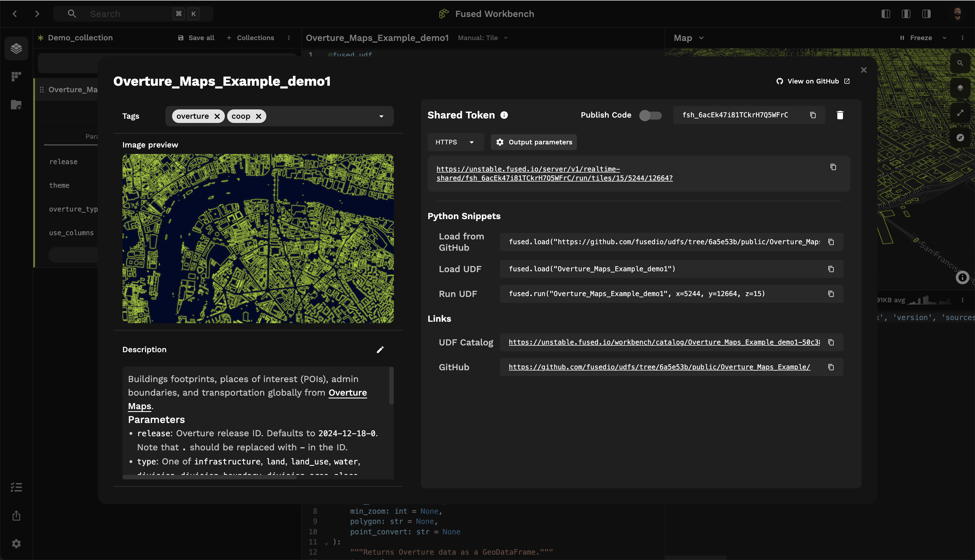Screen dimensions: 975x560
Task: Click View on GitHub link
Action: (x=813, y=81)
